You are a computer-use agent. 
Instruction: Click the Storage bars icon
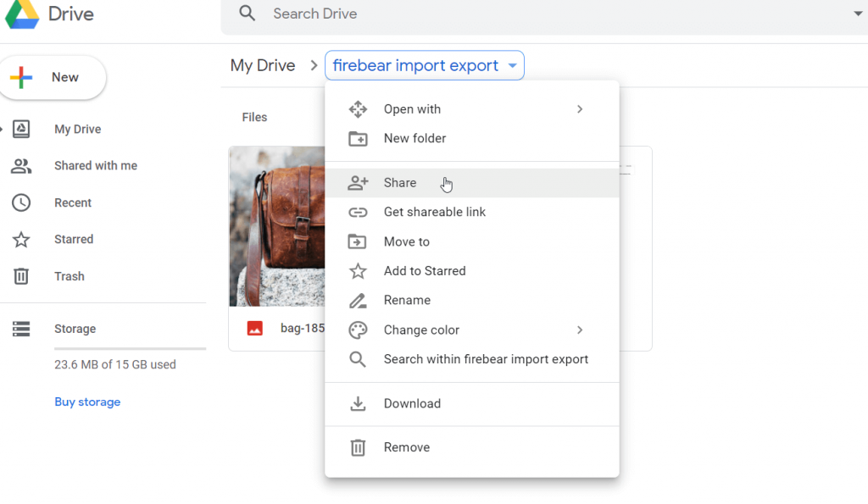click(x=21, y=329)
